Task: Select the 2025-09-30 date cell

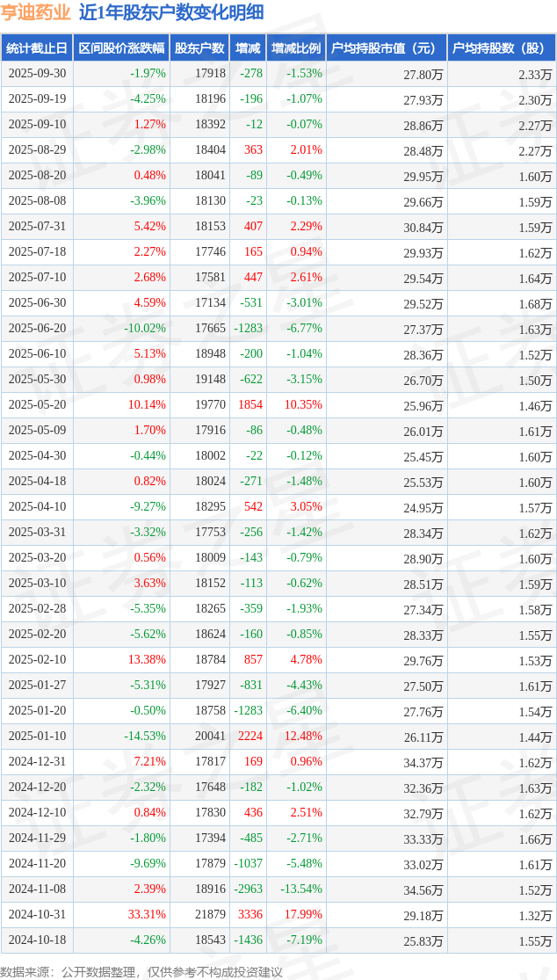Action: [x=37, y=74]
